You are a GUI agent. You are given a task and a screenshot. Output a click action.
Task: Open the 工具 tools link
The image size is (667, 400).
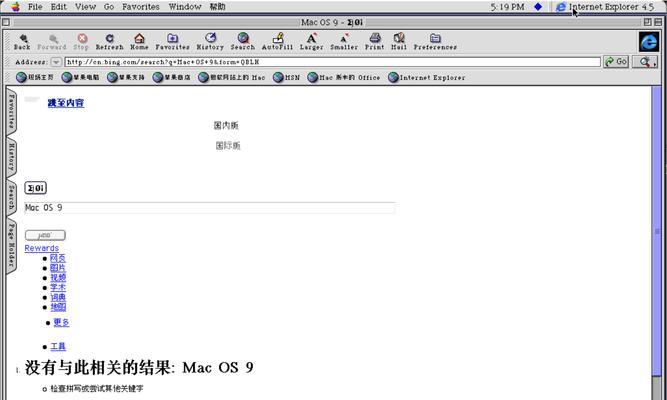coord(58,347)
